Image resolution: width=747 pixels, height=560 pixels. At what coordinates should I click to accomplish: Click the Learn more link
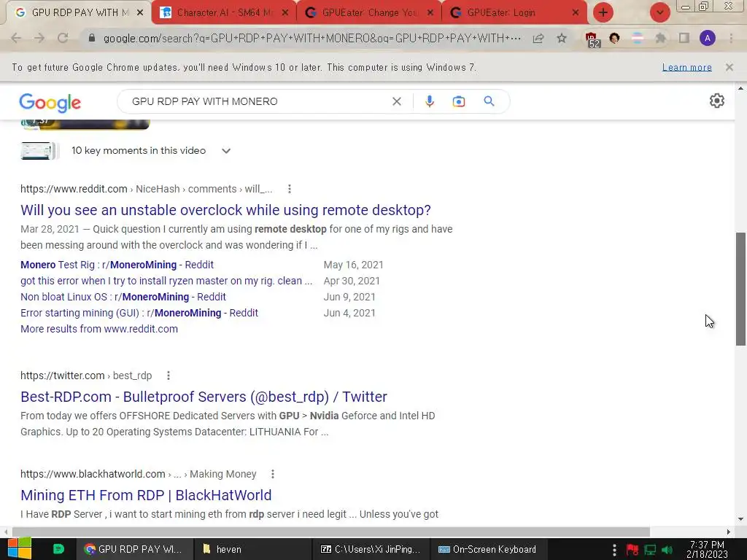pos(687,67)
